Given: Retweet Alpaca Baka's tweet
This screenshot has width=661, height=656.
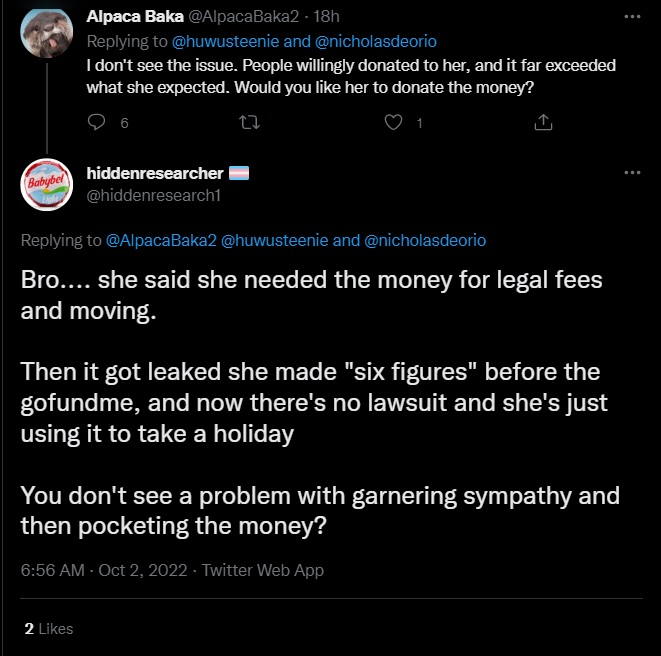Looking at the screenshot, I should (245, 123).
